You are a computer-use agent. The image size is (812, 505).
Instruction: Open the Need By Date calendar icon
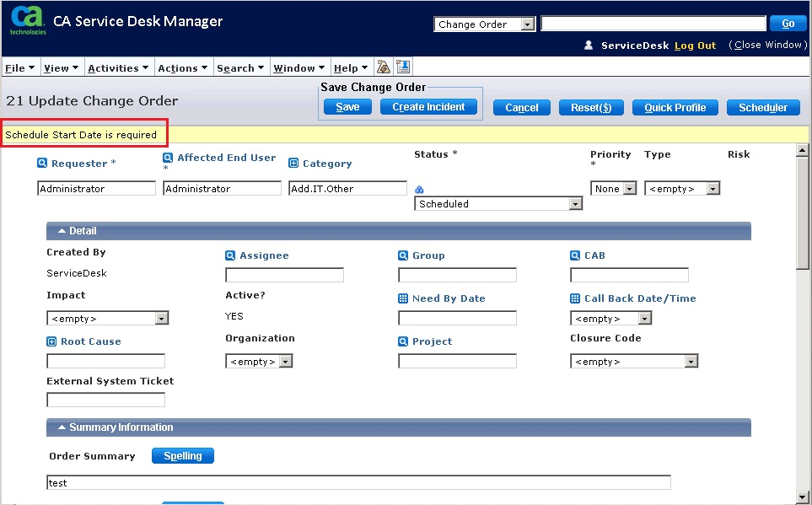click(403, 298)
